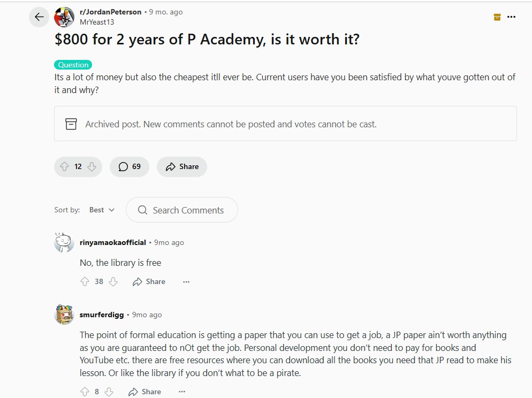The height and width of the screenshot is (398, 532).
Task: Open more options on rinyamaokaofficial's comment
Action: point(186,281)
